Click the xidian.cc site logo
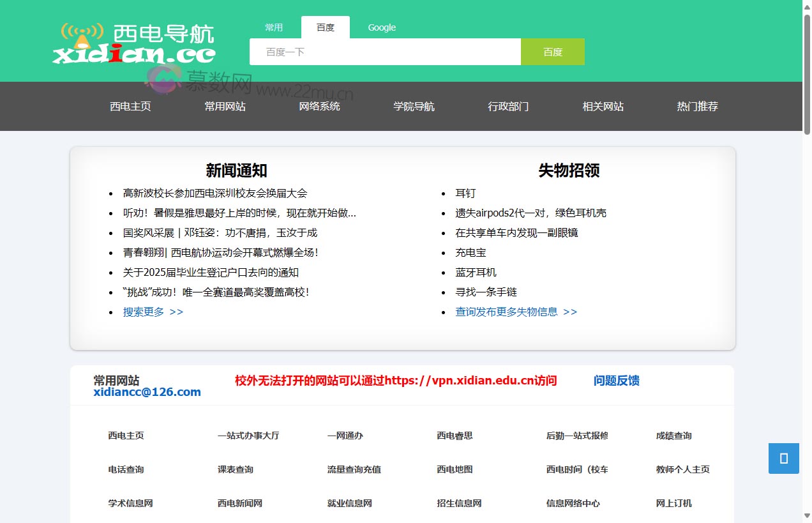 tap(134, 43)
